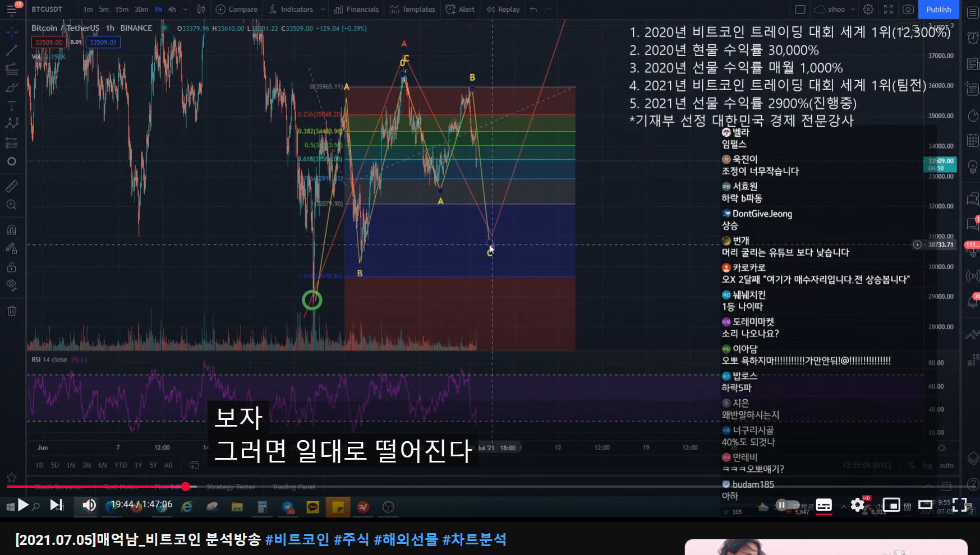This screenshot has width=980, height=555.
Task: Toggle percent scale on price axis
Action: click(x=912, y=465)
